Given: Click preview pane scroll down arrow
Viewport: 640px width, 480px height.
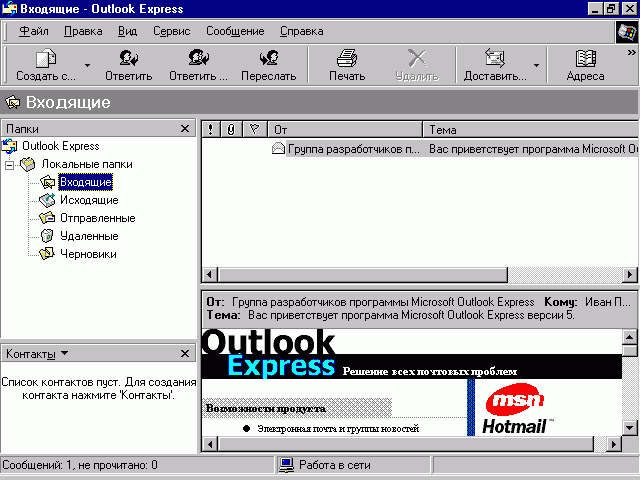Looking at the screenshot, I should 630,428.
